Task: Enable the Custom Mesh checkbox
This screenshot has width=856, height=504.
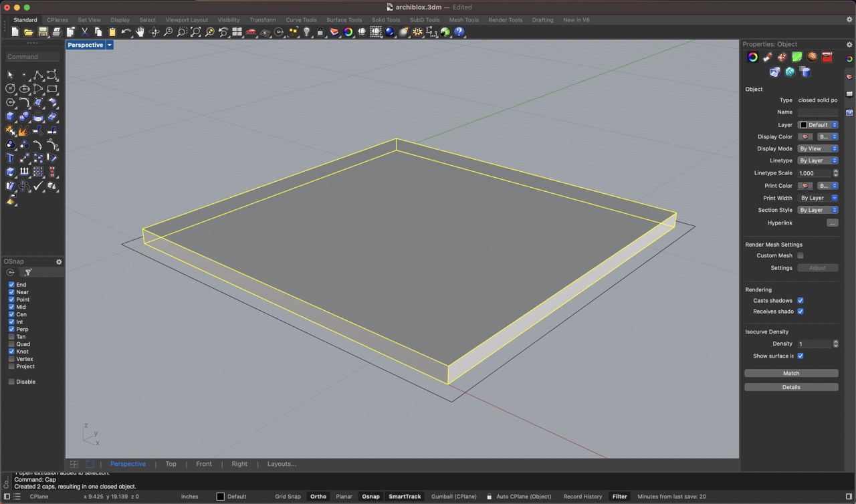Action: tap(800, 255)
